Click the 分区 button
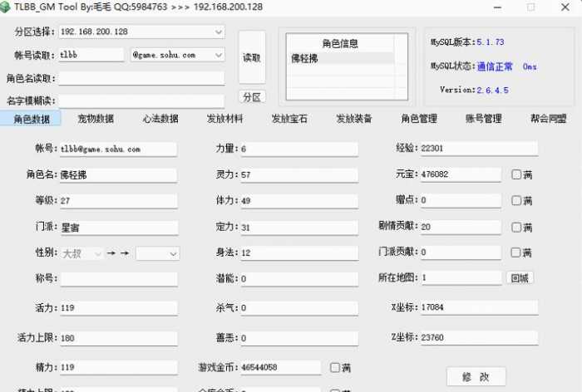This screenshot has width=582, height=392. [x=252, y=97]
